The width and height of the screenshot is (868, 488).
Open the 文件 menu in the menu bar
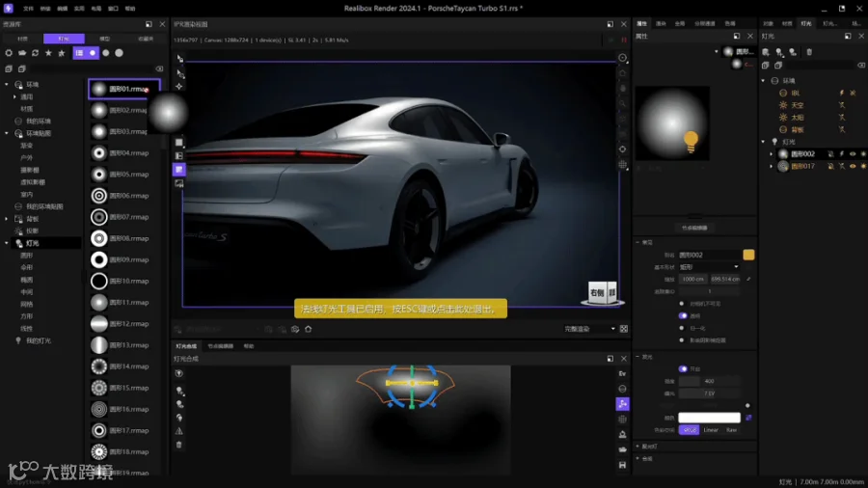click(28, 8)
